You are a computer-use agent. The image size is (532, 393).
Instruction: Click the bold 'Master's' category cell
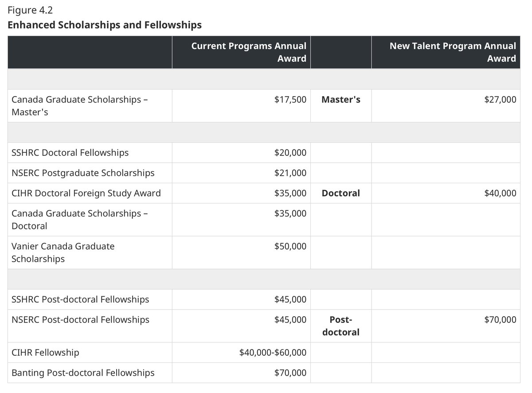coord(340,99)
